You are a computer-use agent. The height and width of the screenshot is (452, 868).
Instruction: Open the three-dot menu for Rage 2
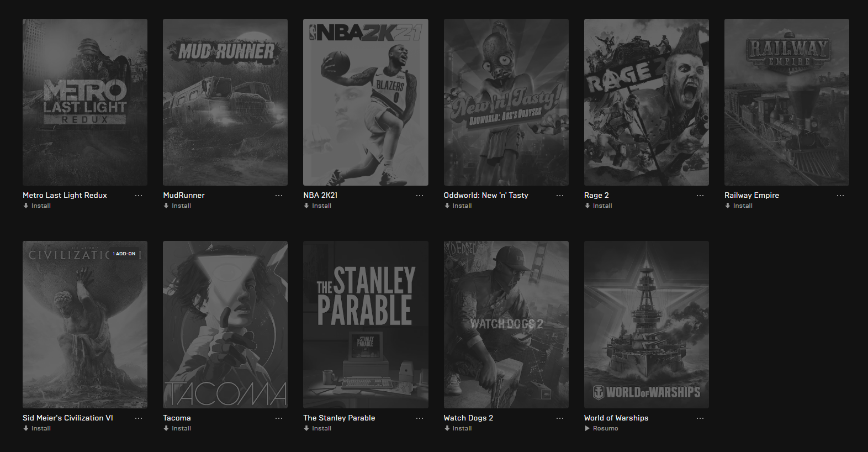pyautogui.click(x=700, y=196)
